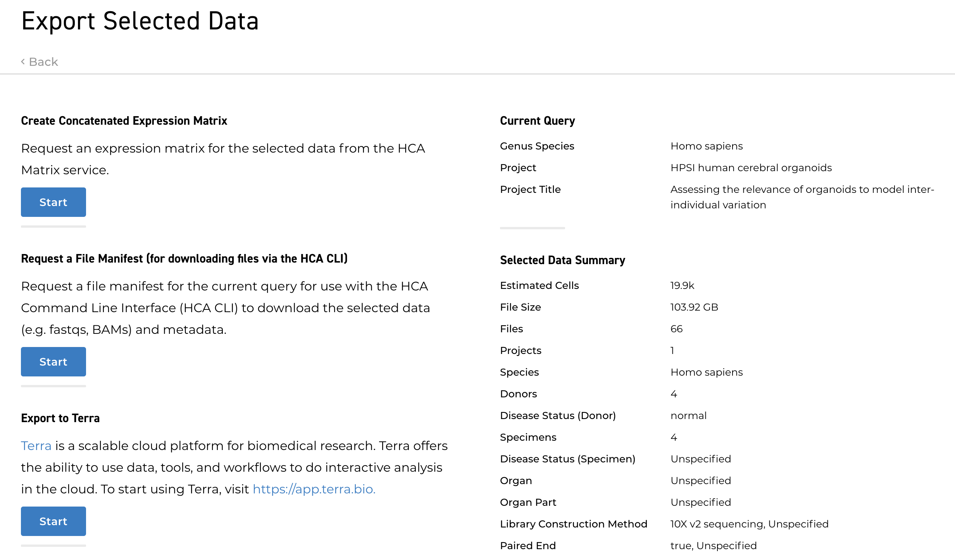The width and height of the screenshot is (955, 560).
Task: Click the Request a File Manifest heading
Action: click(x=184, y=259)
